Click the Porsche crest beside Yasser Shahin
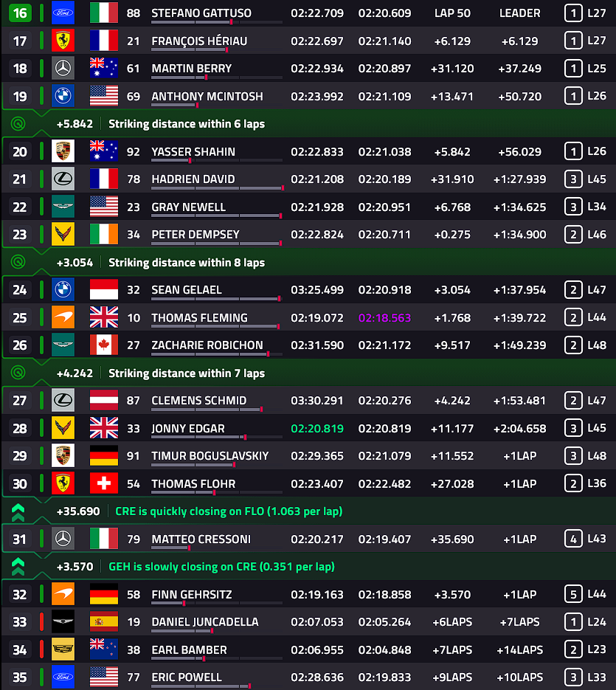The image size is (616, 690). click(x=63, y=151)
